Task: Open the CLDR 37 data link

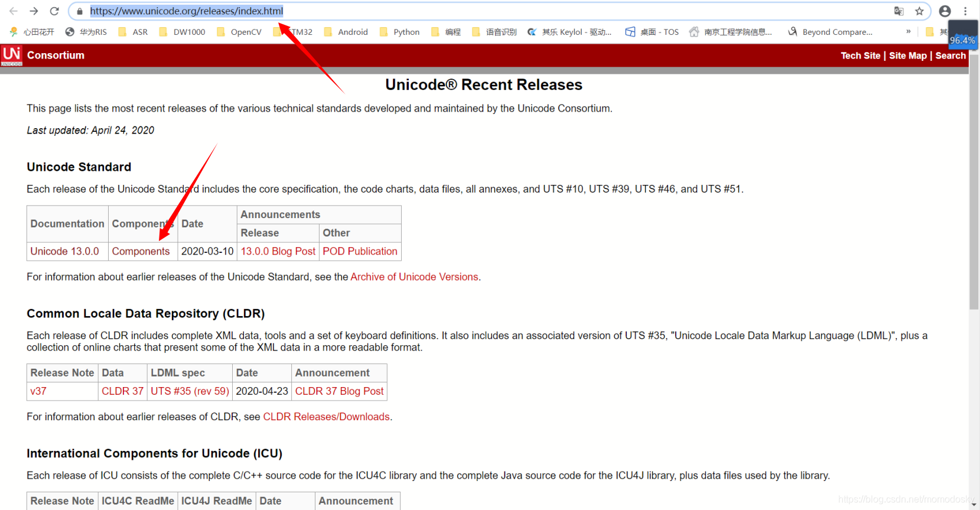Action: [x=122, y=391]
